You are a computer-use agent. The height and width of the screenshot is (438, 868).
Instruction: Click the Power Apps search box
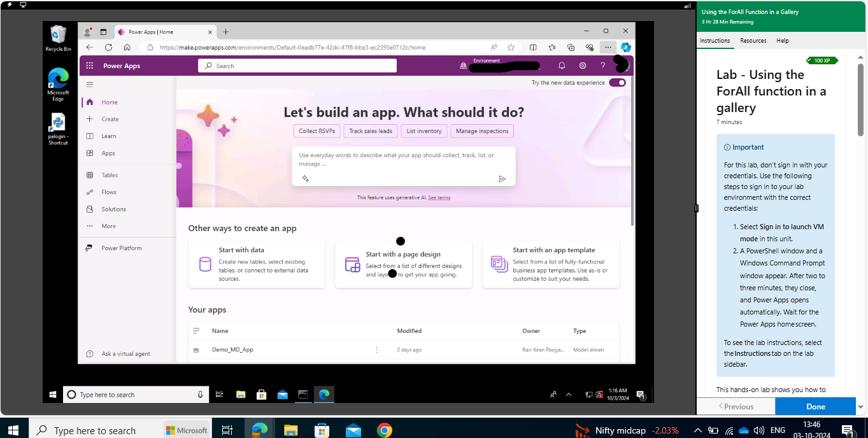[x=297, y=66]
